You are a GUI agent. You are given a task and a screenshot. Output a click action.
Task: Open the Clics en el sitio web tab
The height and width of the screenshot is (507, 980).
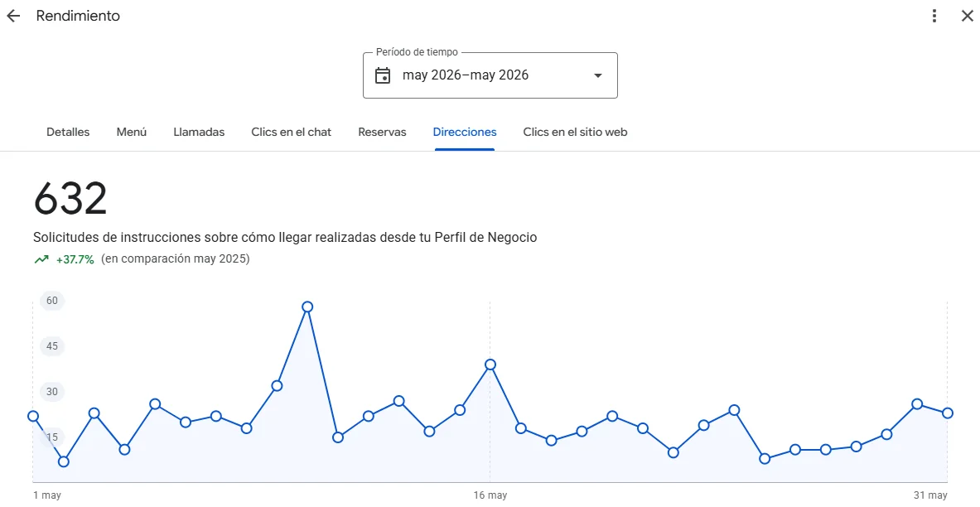pos(575,132)
